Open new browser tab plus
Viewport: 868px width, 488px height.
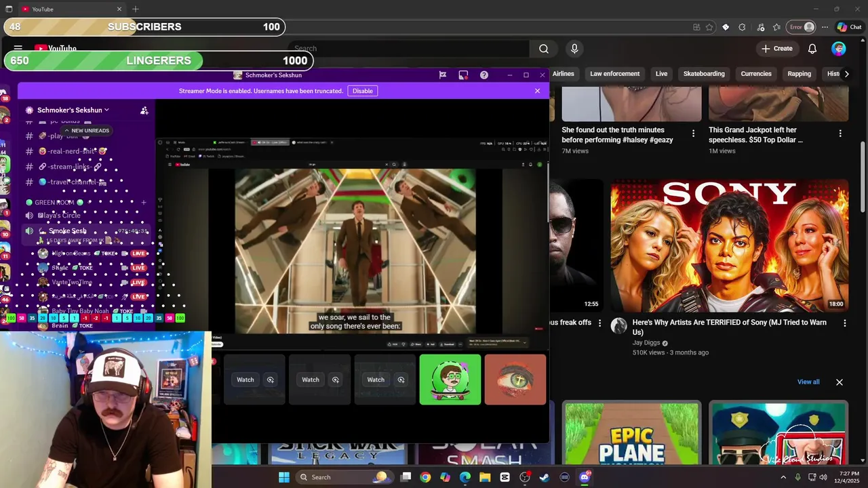(136, 9)
